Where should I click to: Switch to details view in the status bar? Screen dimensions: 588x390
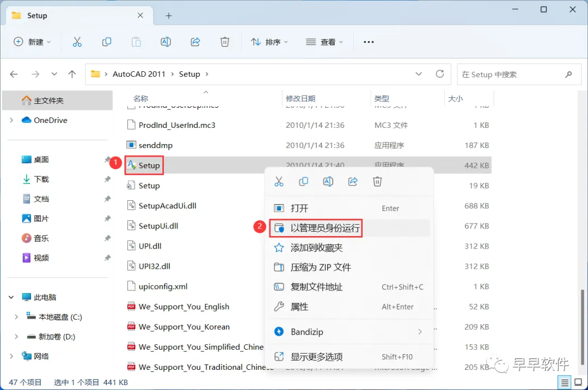pyautogui.click(x=565, y=382)
